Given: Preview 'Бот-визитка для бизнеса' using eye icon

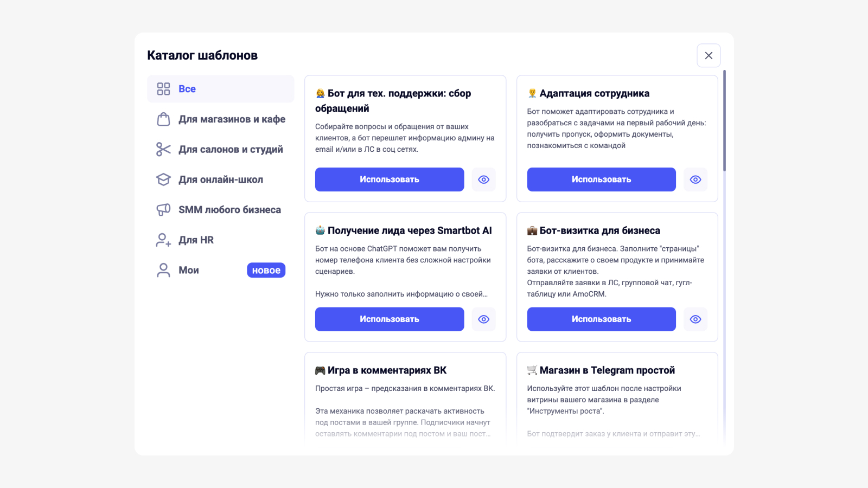Looking at the screenshot, I should click(x=695, y=319).
